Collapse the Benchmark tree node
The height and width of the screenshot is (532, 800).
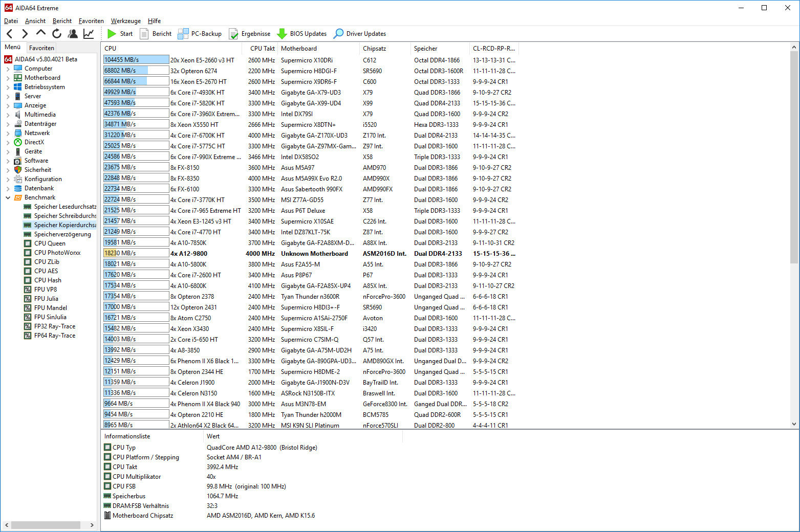[8, 197]
